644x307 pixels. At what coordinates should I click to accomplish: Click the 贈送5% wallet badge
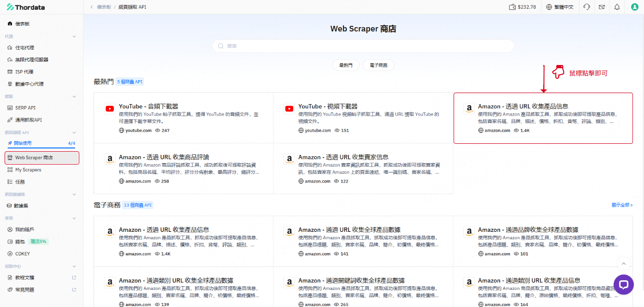tap(38, 242)
